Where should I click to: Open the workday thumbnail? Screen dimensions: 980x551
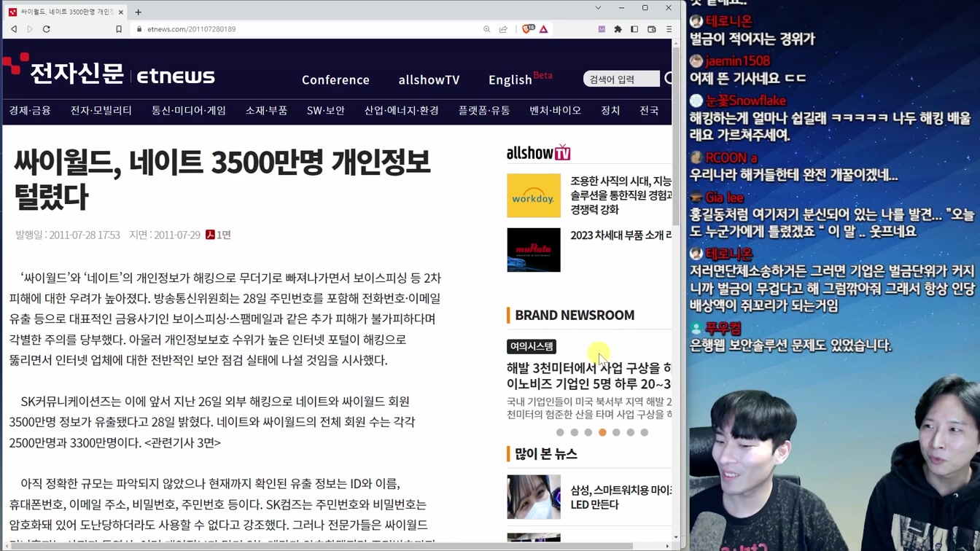pyautogui.click(x=534, y=195)
